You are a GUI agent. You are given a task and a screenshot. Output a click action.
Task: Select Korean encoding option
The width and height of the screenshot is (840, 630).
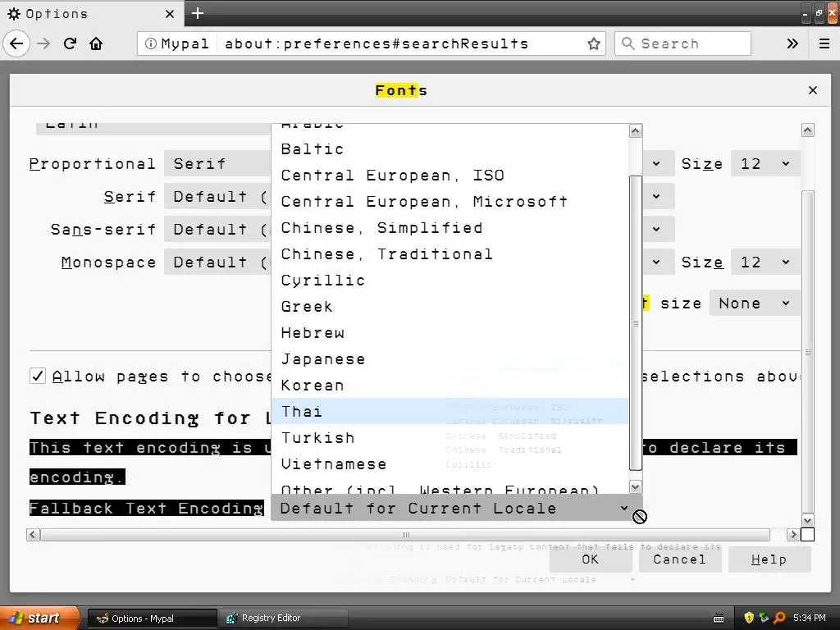tap(450, 386)
